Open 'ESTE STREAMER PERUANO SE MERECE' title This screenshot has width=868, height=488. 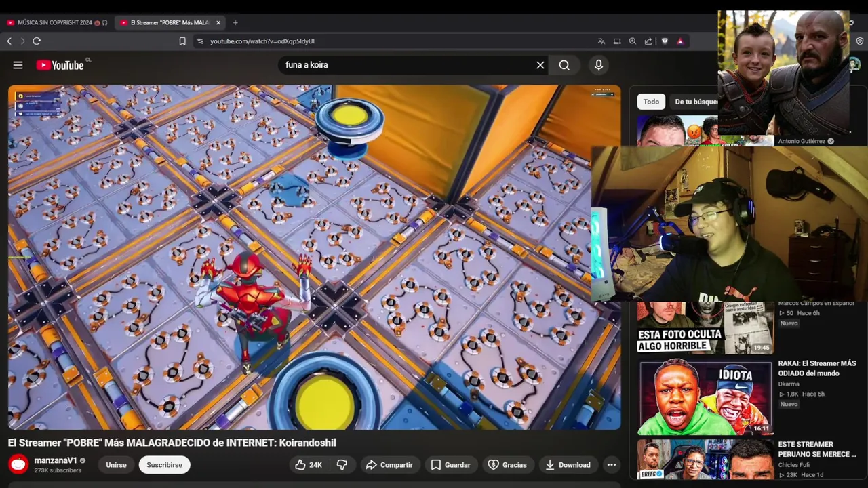(x=817, y=449)
